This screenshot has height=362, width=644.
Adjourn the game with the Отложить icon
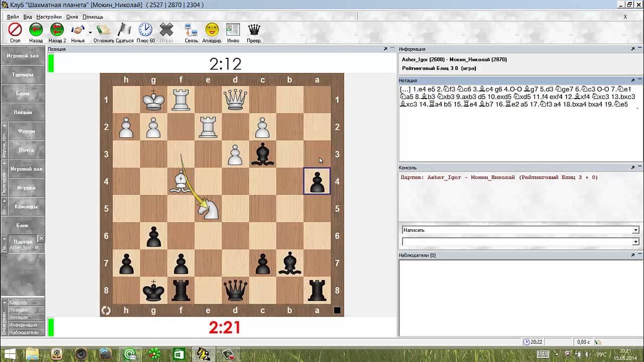(104, 30)
